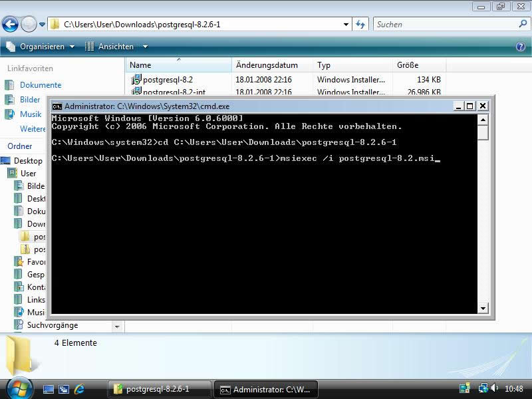This screenshot has width=532, height=399.
Task: Refresh the folder view
Action: (x=360, y=25)
